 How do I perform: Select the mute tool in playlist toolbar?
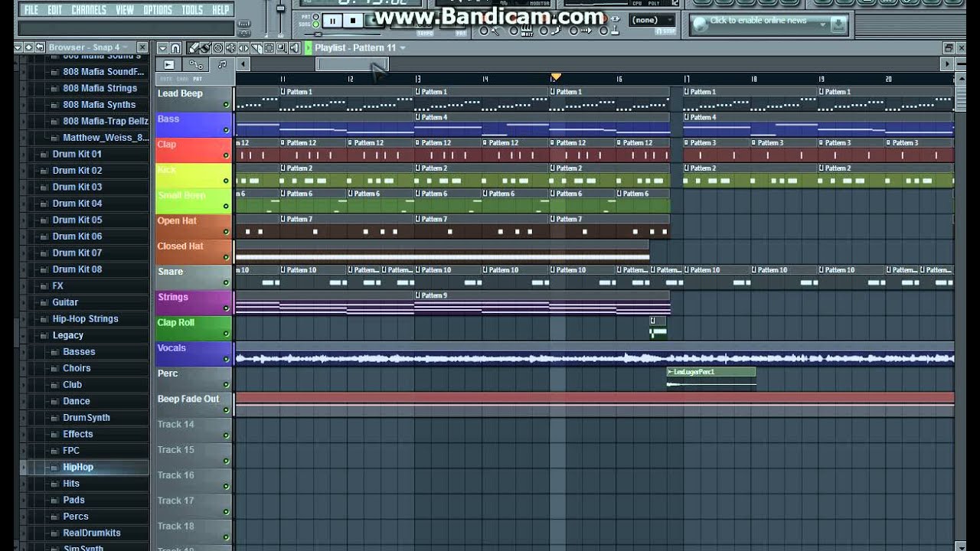(x=230, y=48)
